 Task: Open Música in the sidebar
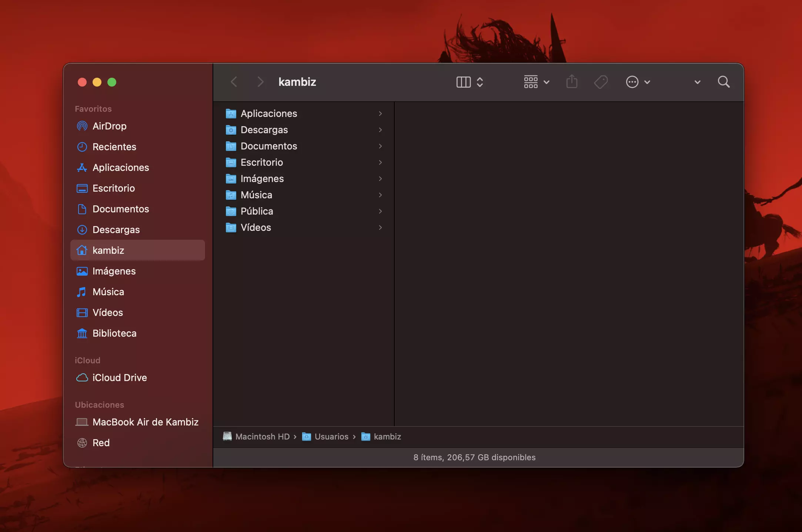(x=137, y=292)
